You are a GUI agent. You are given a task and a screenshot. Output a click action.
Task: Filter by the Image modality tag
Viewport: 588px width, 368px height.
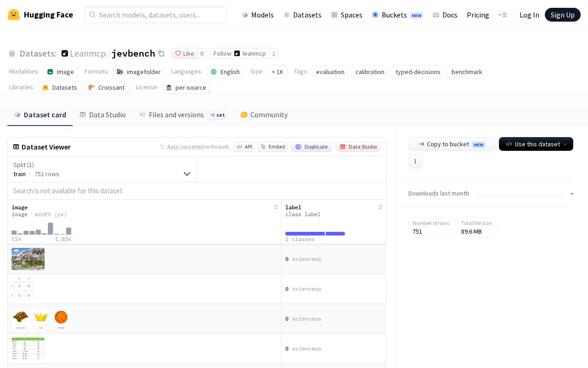60,72
